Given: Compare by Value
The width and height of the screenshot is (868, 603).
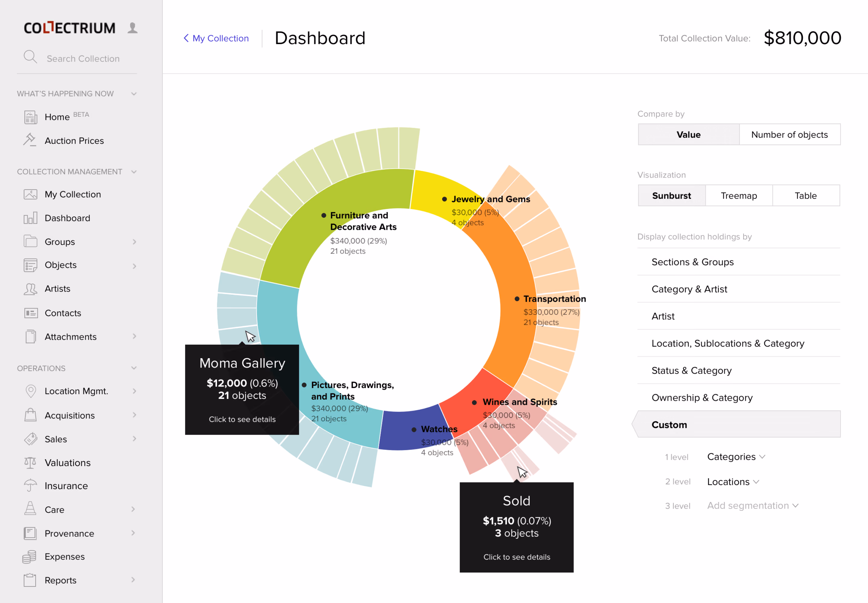Looking at the screenshot, I should (x=689, y=134).
